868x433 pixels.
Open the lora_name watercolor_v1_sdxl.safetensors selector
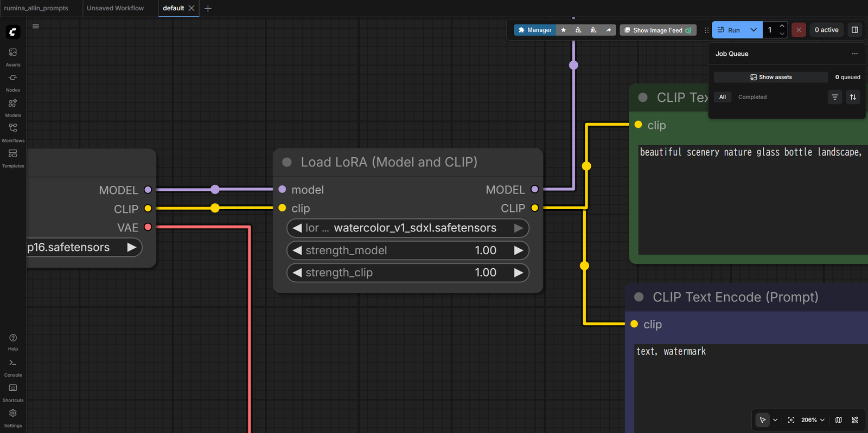pyautogui.click(x=408, y=228)
